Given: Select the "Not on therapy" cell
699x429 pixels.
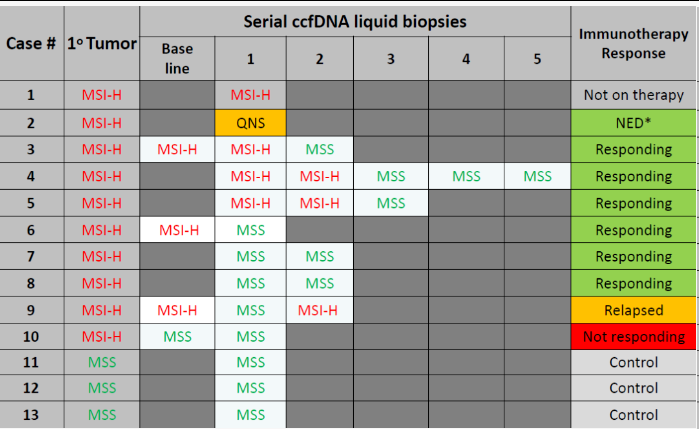Looking at the screenshot, I should 634,96.
